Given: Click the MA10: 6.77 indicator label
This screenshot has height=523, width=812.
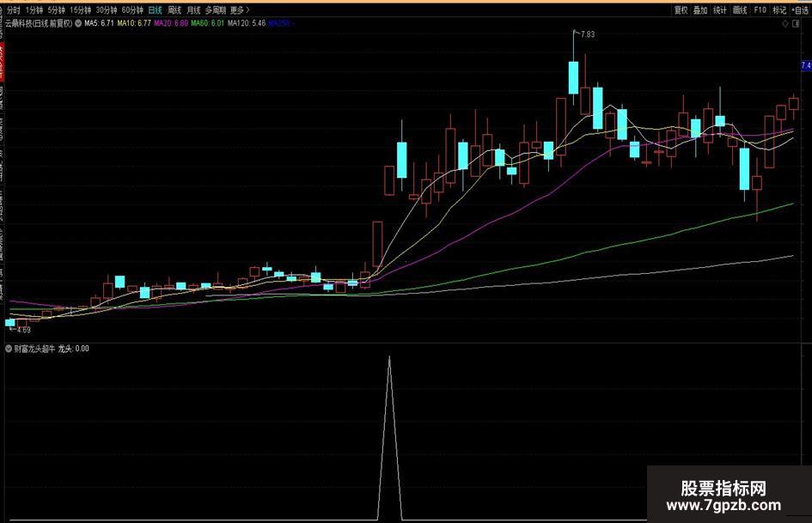Looking at the screenshot, I should (x=134, y=23).
